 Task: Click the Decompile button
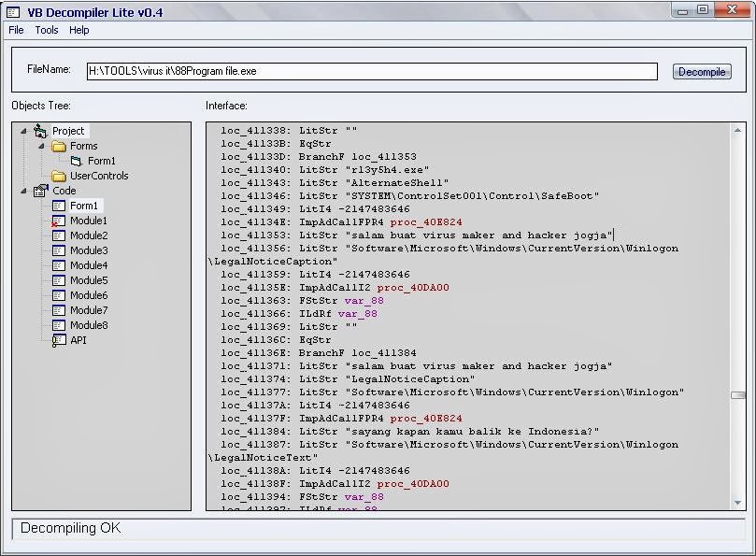tap(702, 72)
